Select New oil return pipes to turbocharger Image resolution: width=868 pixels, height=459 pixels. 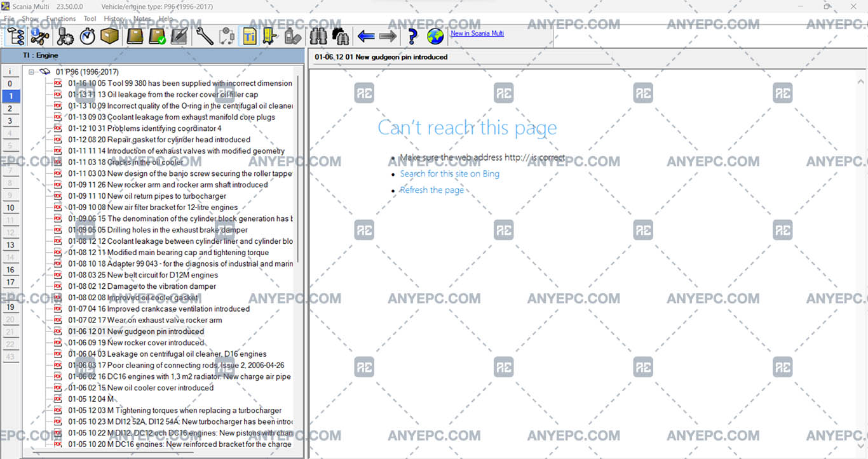tap(147, 196)
